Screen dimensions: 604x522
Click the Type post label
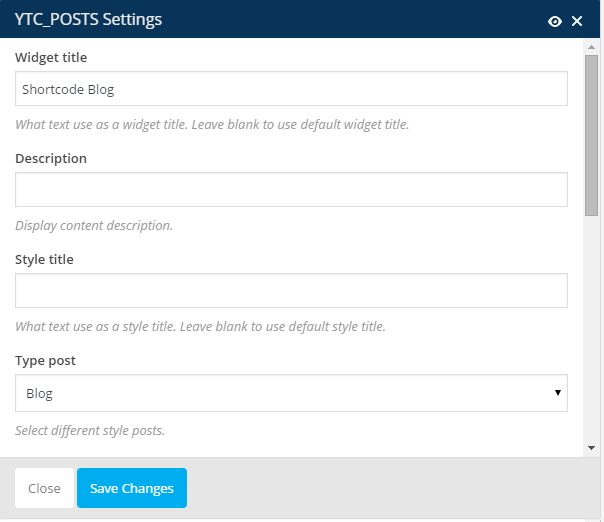pyautogui.click(x=45, y=361)
